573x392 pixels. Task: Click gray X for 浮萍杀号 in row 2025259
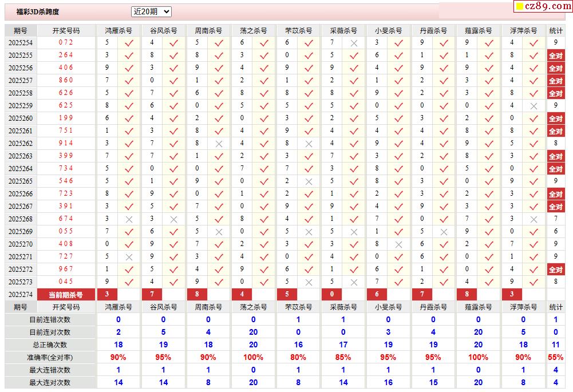click(534, 106)
